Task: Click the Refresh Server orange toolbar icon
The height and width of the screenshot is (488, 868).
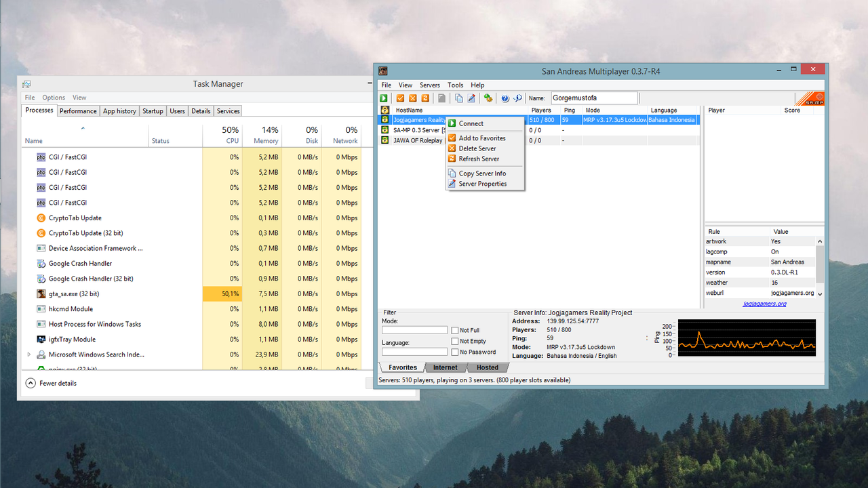Action: [x=425, y=98]
